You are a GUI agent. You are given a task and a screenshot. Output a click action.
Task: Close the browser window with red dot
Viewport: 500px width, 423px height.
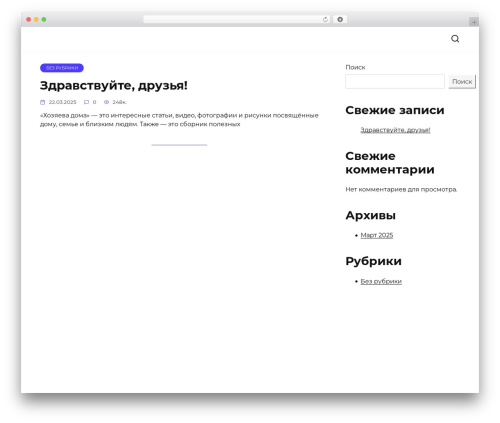[29, 20]
